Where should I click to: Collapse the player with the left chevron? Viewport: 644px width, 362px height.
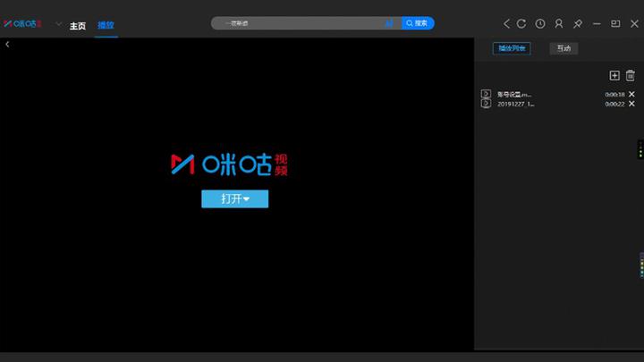coord(7,45)
